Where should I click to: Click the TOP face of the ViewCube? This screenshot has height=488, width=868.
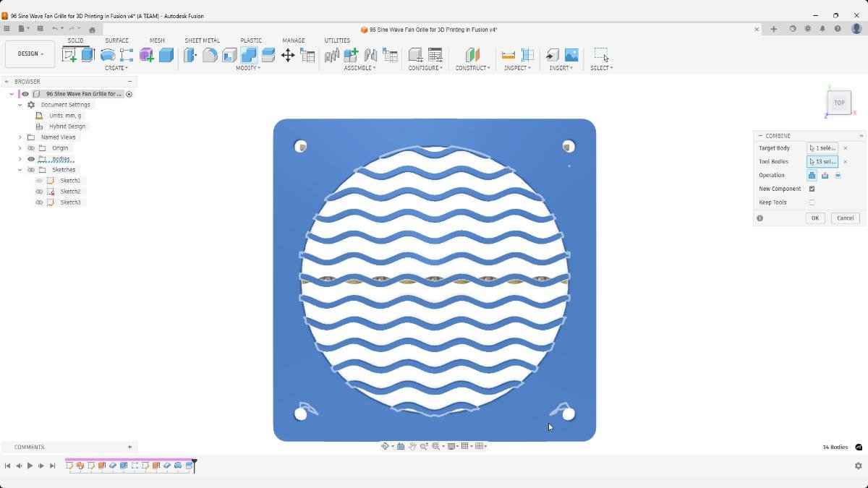839,103
